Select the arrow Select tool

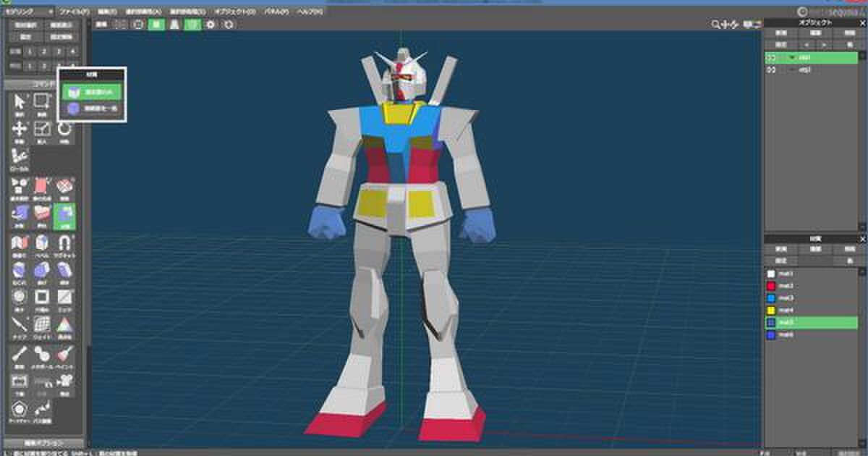(x=20, y=103)
